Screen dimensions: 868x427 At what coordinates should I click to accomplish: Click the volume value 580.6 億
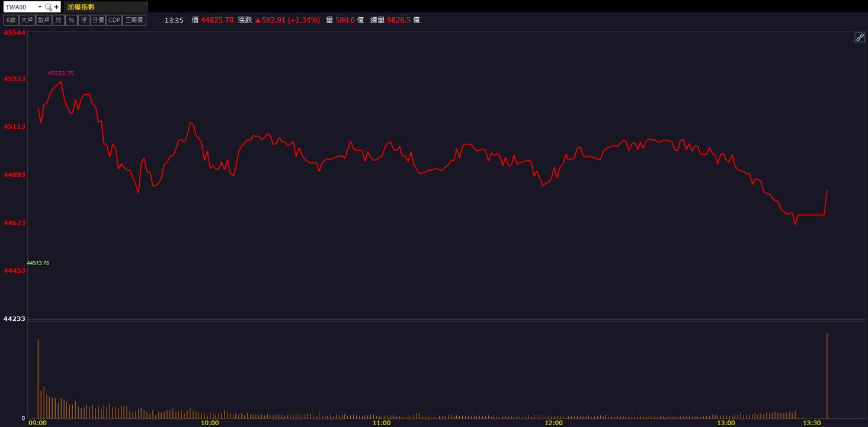pyautogui.click(x=350, y=20)
